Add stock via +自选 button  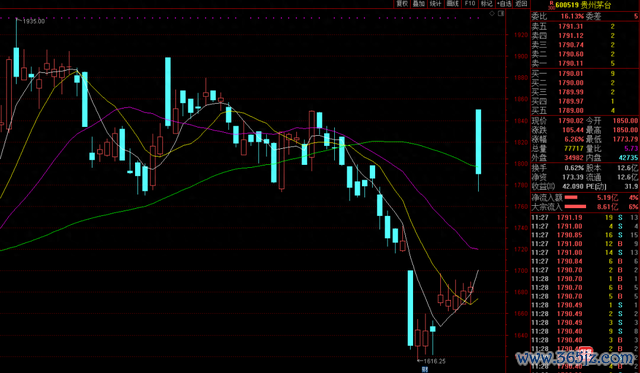(x=504, y=4)
